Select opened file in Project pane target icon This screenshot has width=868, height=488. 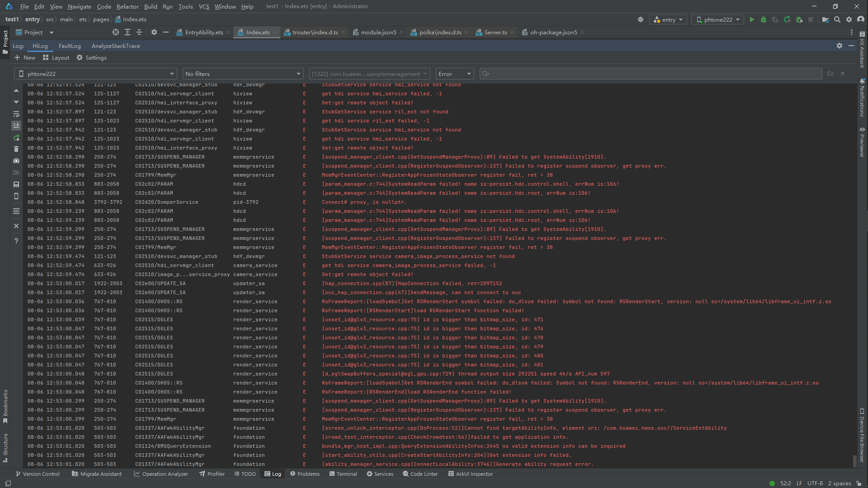116,32
